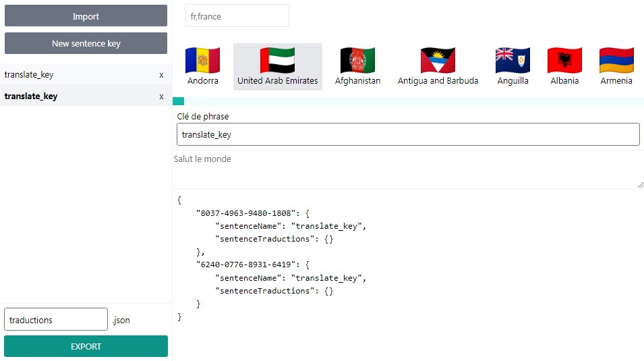Focus the Salut le monde textarea
Screen dimensions: 644x361
pyautogui.click(x=408, y=169)
